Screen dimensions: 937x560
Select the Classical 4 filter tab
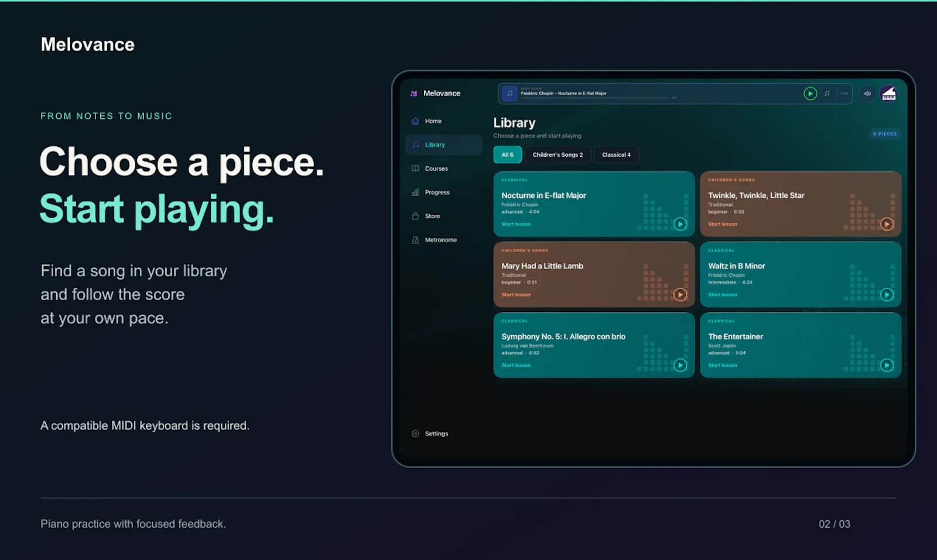coord(616,154)
